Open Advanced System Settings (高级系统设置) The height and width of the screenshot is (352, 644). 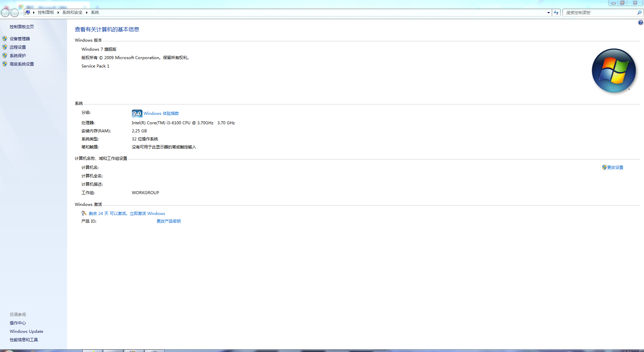22,64
